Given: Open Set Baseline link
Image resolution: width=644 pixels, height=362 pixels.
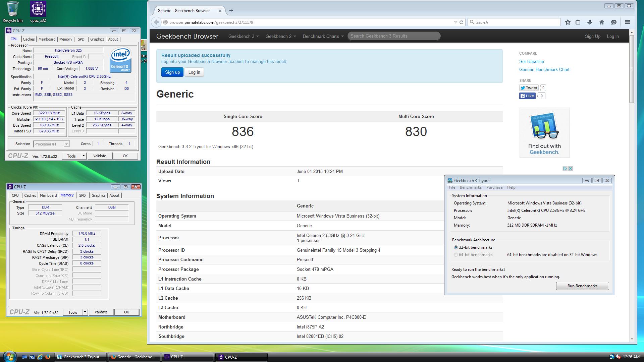Looking at the screenshot, I should pyautogui.click(x=532, y=61).
